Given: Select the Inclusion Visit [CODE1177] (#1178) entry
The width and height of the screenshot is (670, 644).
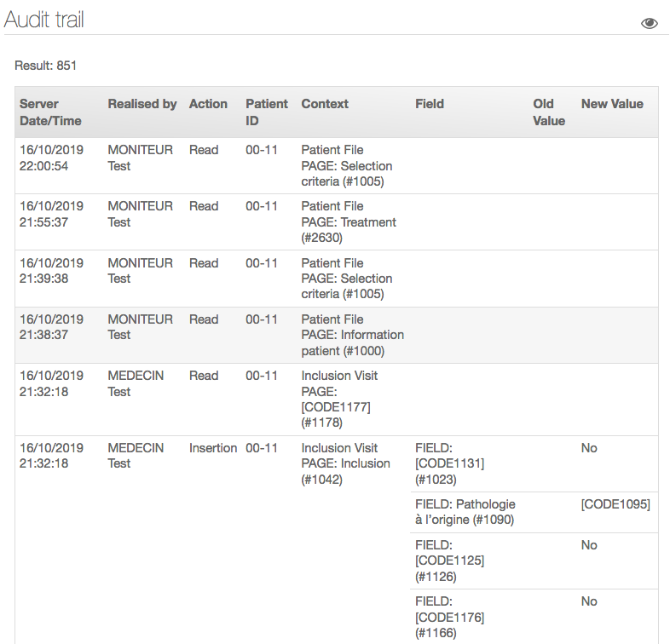Looking at the screenshot, I should (x=339, y=399).
